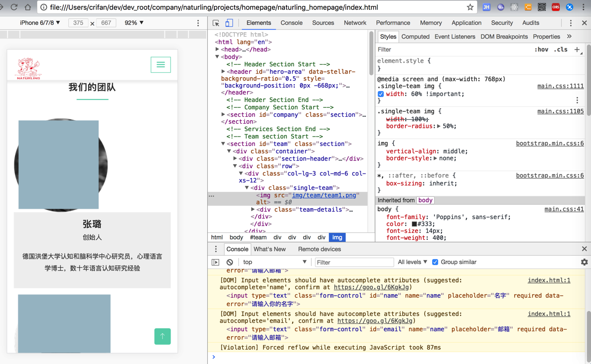Disable the Group similar checkbox
This screenshot has height=364, width=591.
click(435, 262)
